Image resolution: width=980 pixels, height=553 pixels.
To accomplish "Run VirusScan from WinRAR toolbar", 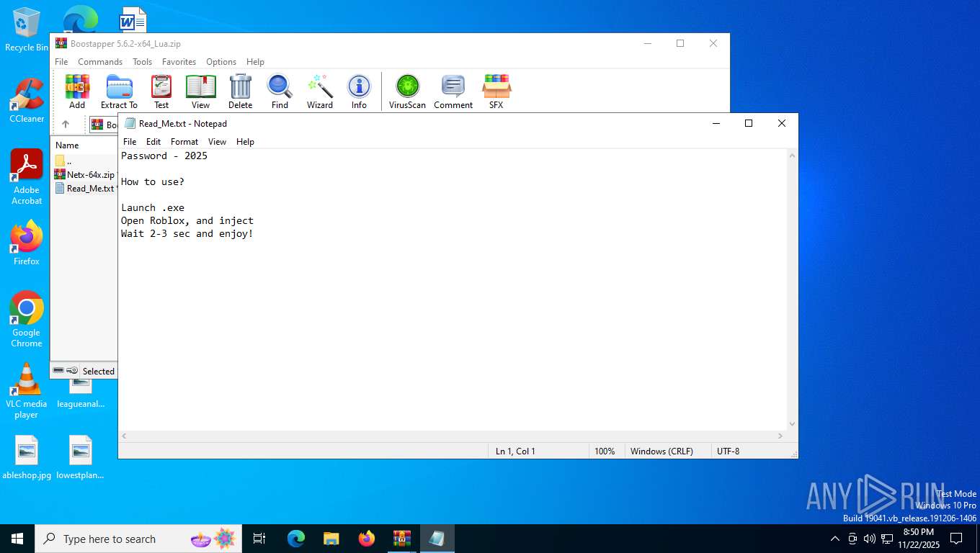I will (407, 91).
